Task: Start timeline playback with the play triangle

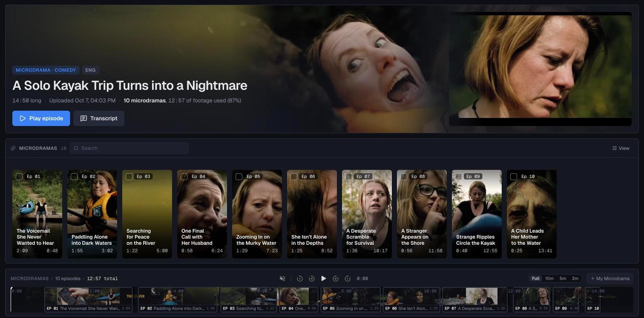Action: point(324,278)
